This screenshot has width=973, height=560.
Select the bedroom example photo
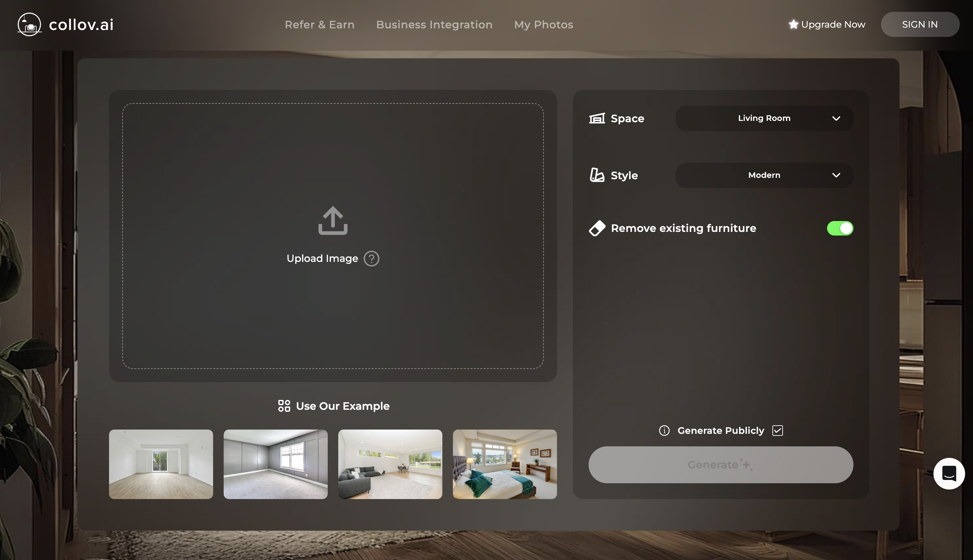coord(505,464)
